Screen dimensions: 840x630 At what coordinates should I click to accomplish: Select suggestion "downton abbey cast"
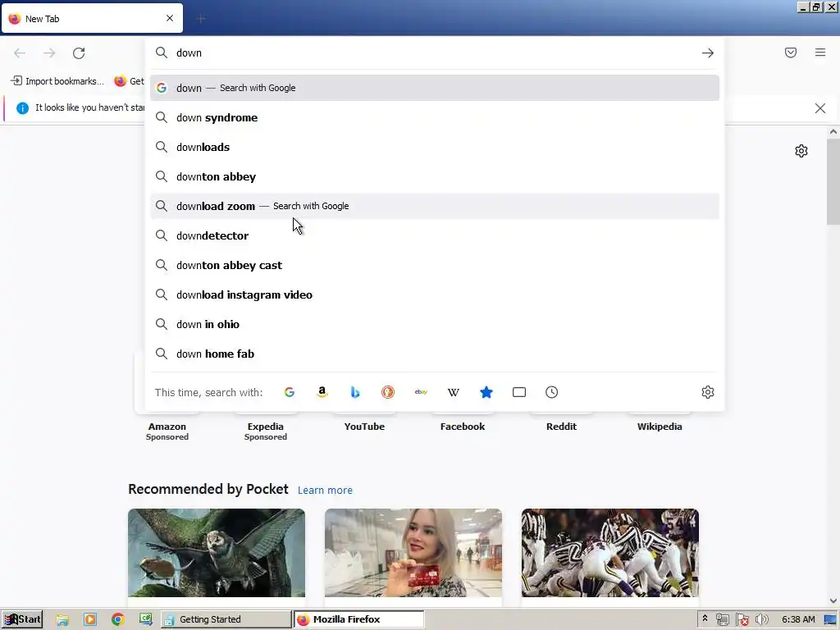tap(435, 265)
